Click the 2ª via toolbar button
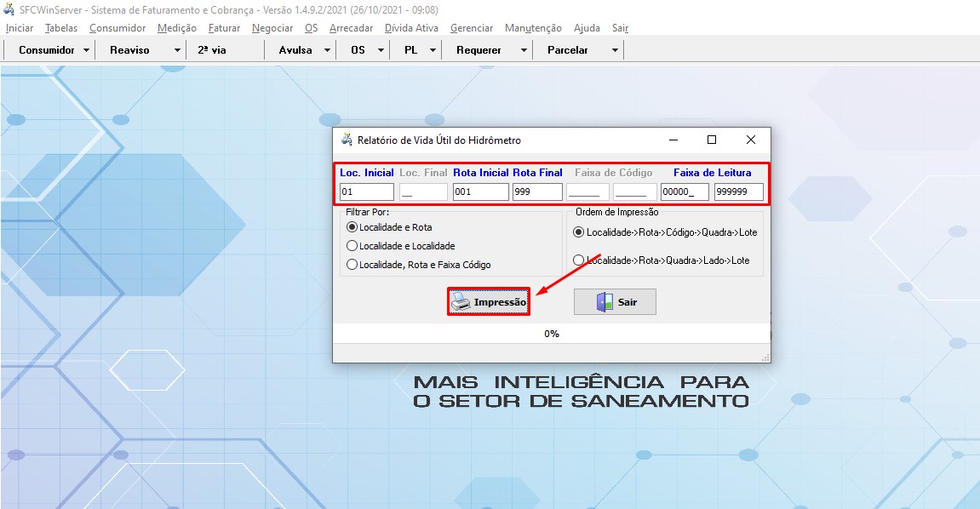The image size is (980, 509). (x=212, y=50)
